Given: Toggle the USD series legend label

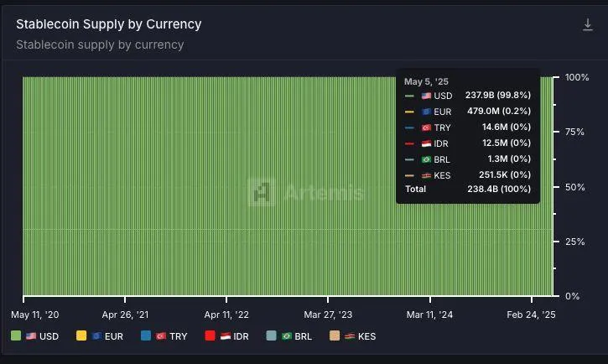Looking at the screenshot, I should 49,336.
